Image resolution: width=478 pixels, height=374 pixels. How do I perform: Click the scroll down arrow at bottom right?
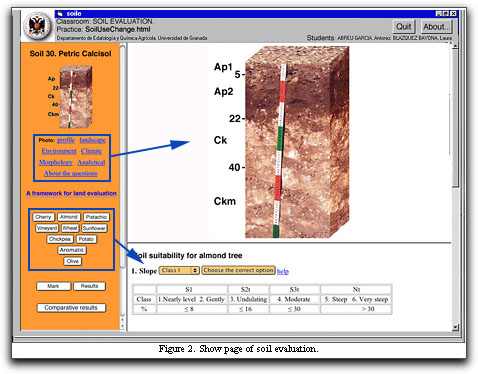(455, 328)
